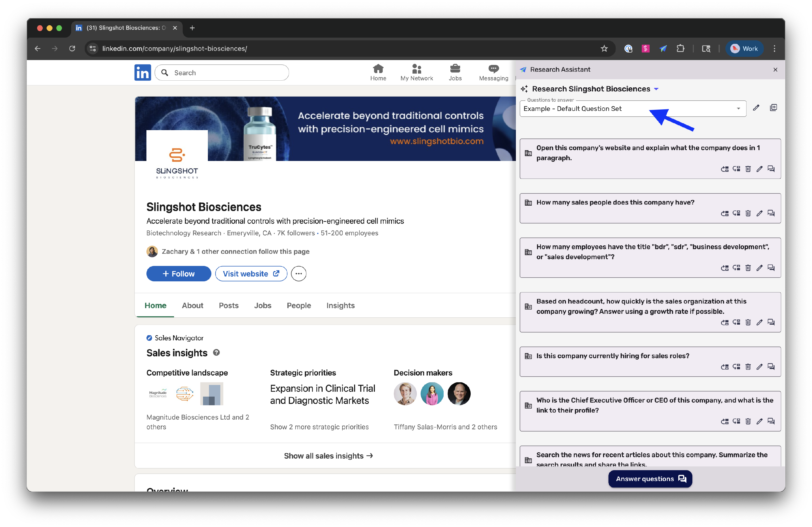Follow Slingshot Biosciences
This screenshot has height=527, width=812.
click(x=178, y=274)
